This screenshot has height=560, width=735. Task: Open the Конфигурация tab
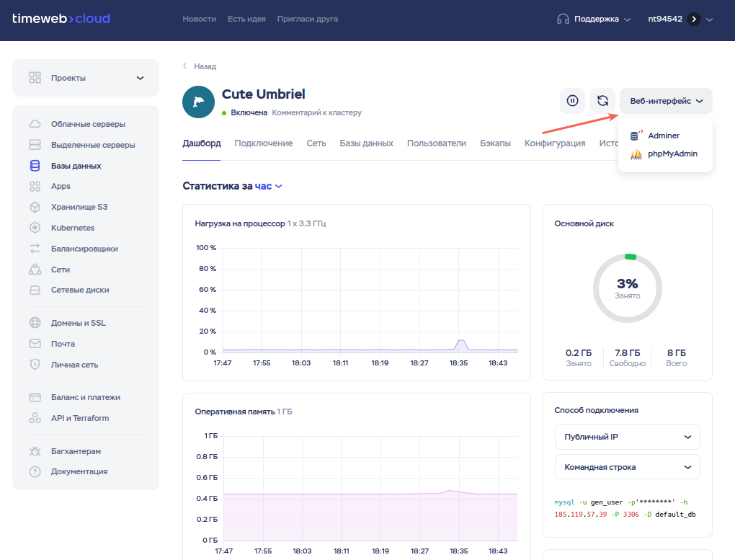[555, 143]
